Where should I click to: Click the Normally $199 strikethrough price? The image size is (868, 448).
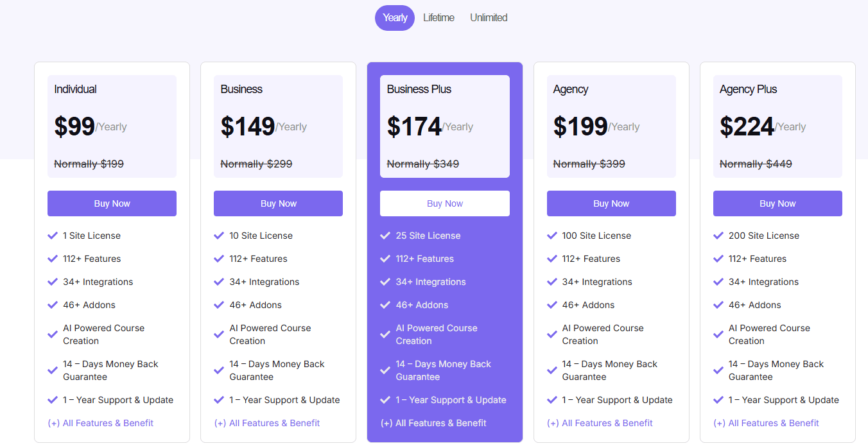pos(89,164)
